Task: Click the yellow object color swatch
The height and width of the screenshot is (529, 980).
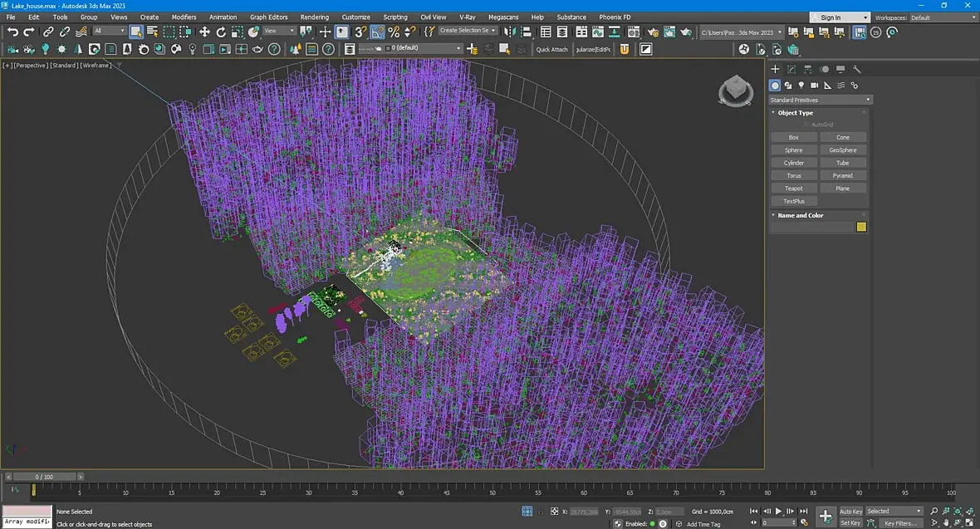Action: pos(861,227)
